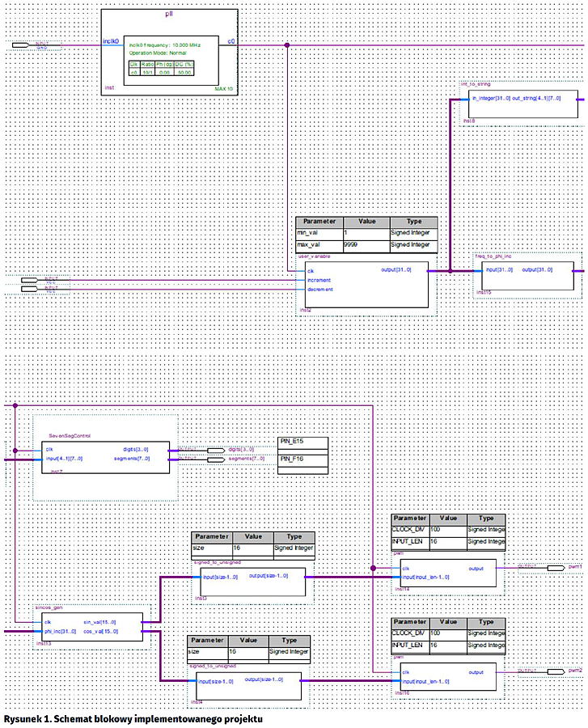
Task: Select the freq_to_phi_inc block
Action: 527,275
